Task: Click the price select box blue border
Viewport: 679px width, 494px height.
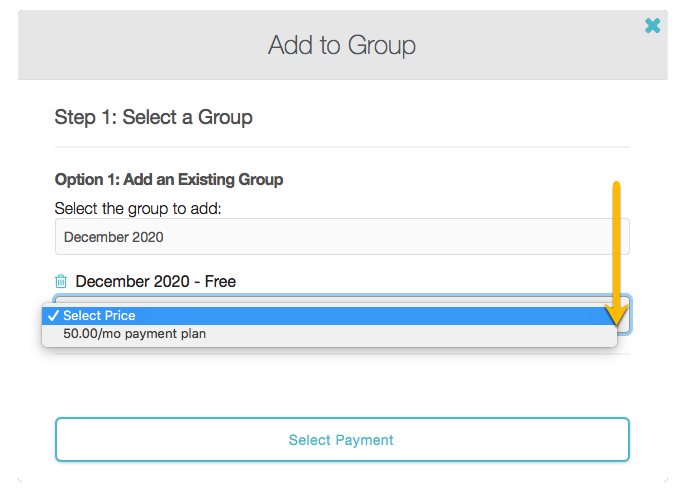Action: click(340, 297)
